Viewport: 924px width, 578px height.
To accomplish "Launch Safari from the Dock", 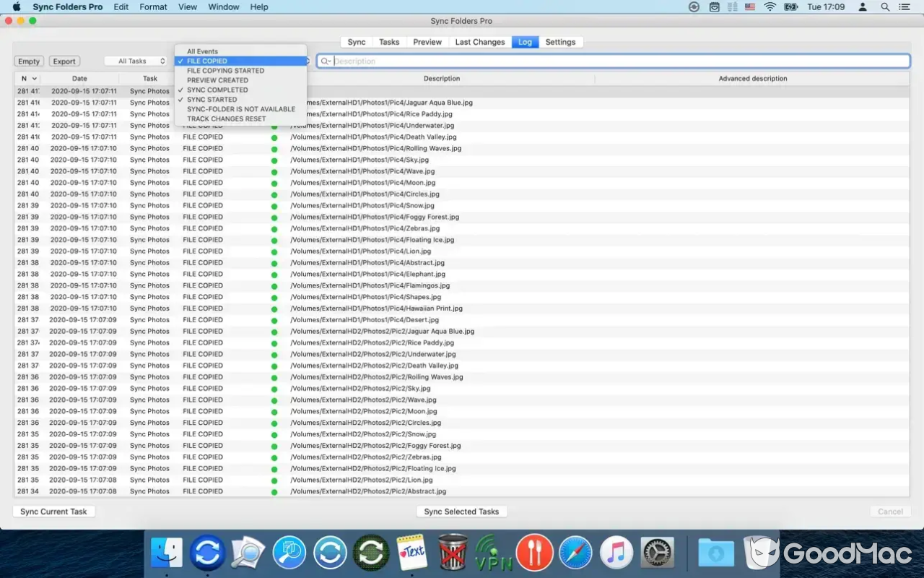I will (x=575, y=552).
